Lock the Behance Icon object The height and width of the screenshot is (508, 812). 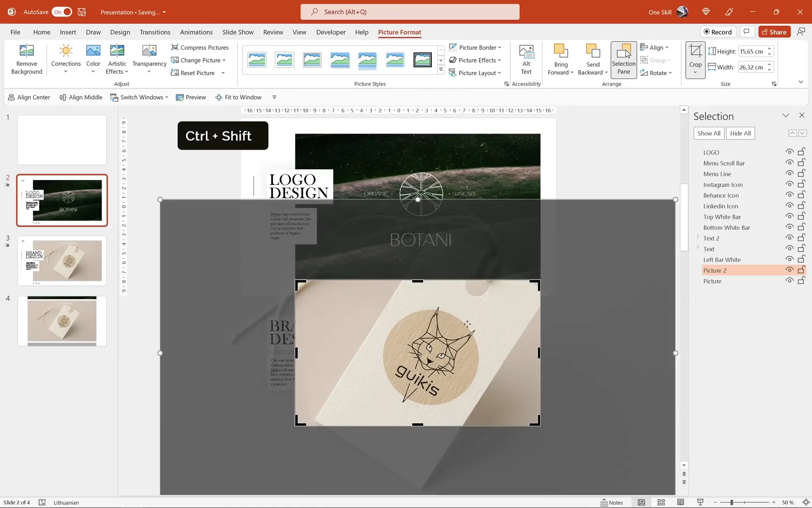click(x=802, y=195)
